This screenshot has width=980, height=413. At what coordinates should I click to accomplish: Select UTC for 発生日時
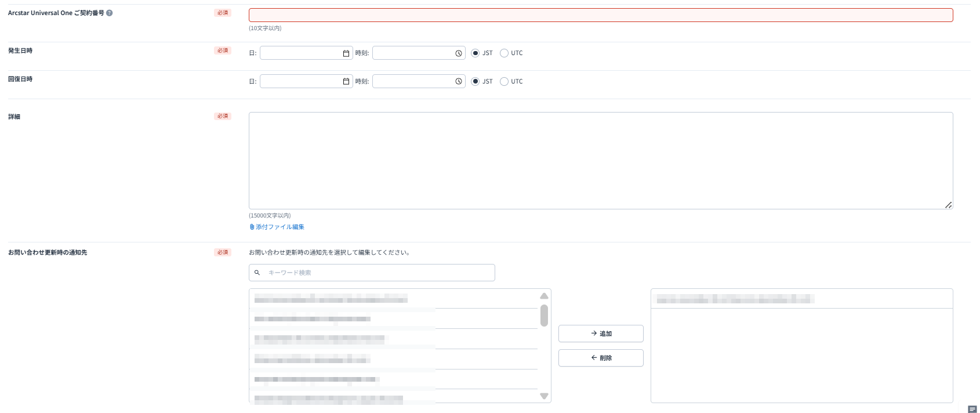[504, 53]
